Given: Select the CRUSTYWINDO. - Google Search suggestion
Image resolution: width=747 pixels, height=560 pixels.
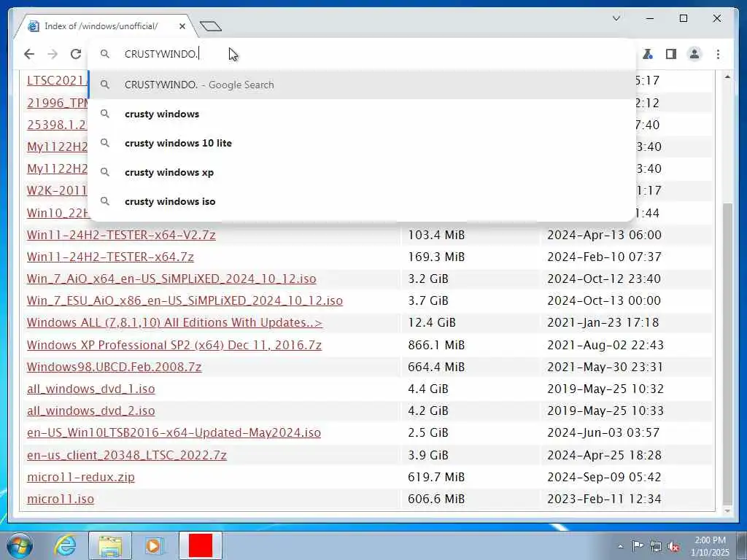Looking at the screenshot, I should tap(362, 85).
